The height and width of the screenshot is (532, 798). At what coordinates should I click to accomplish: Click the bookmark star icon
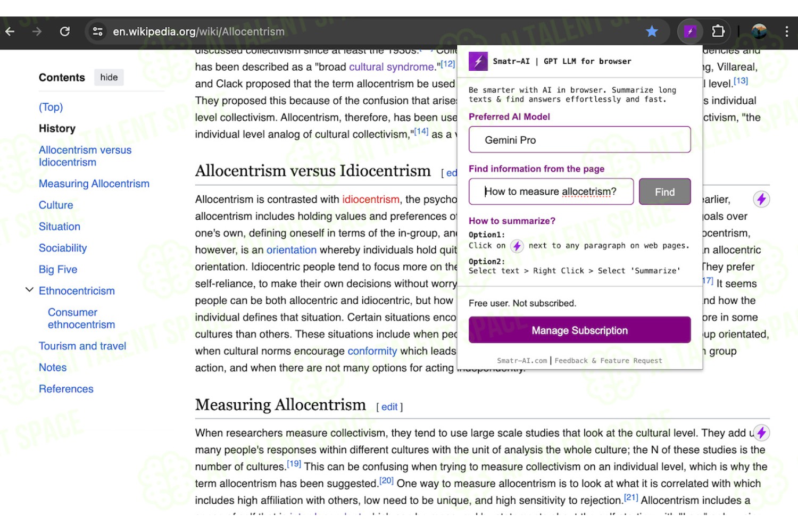pyautogui.click(x=651, y=31)
